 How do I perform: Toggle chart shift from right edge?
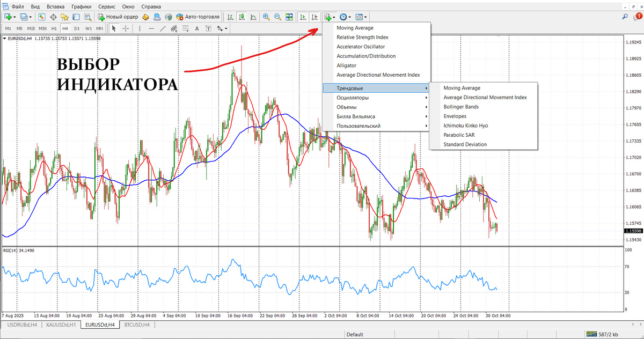pos(314,17)
